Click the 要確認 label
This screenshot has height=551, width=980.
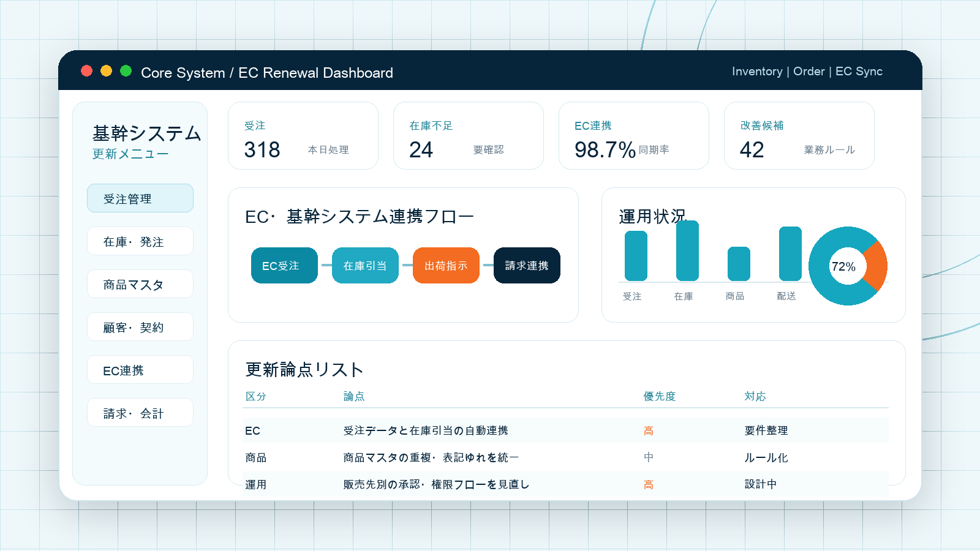click(489, 149)
